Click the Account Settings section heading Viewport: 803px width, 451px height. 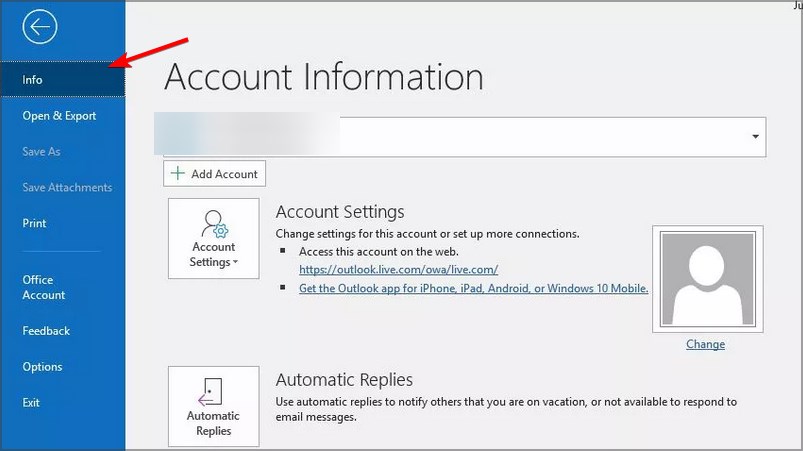click(x=340, y=211)
